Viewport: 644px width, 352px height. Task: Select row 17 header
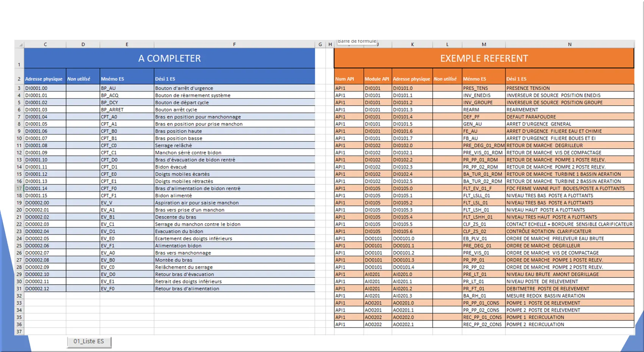(19, 189)
